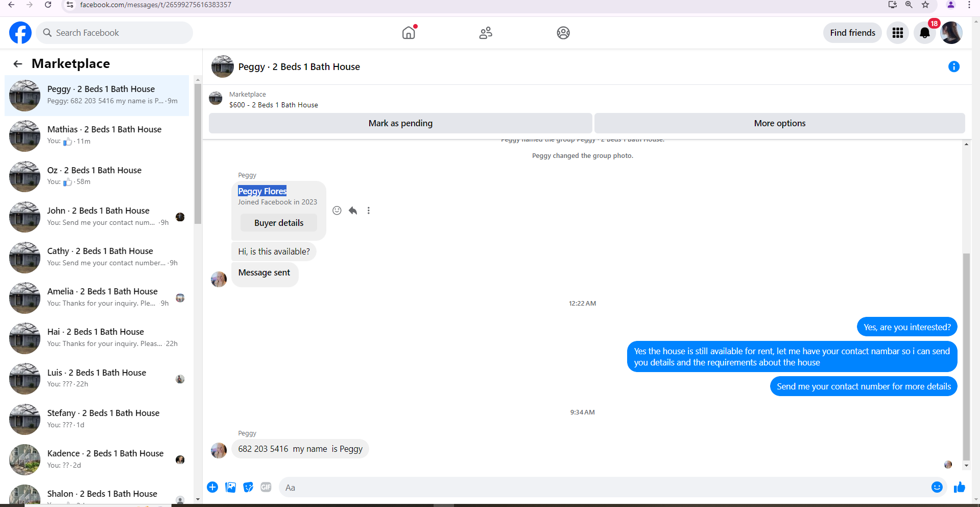The width and height of the screenshot is (980, 507).
Task: Open the Friends icon in top navigation
Action: (486, 33)
